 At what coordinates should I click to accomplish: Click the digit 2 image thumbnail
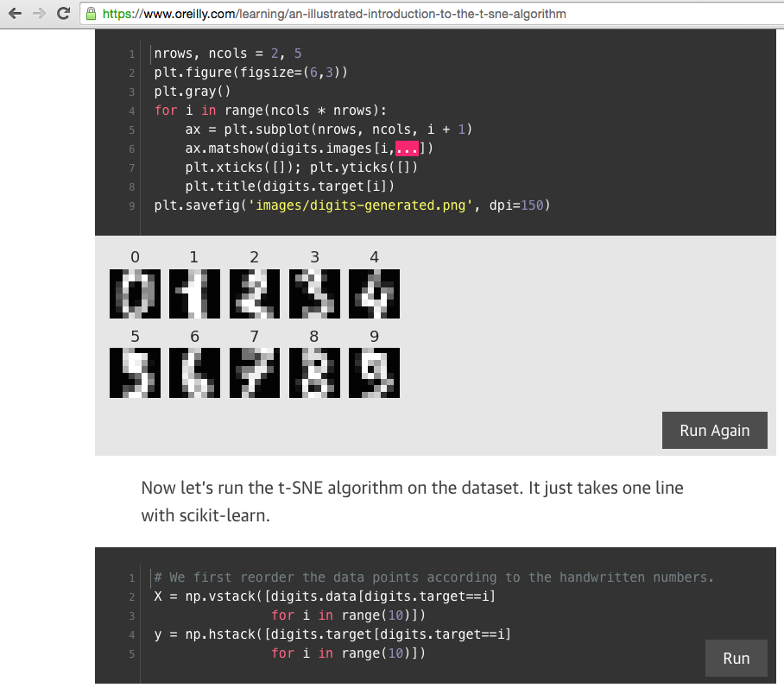click(x=255, y=293)
